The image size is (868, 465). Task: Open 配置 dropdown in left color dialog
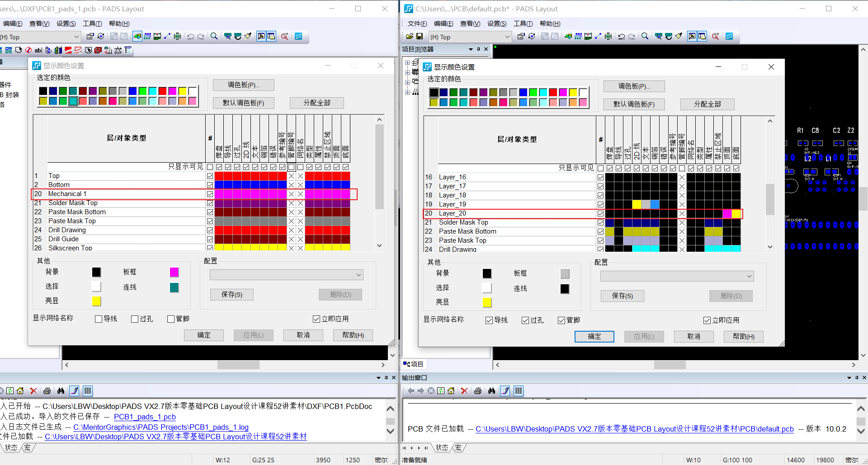point(286,275)
